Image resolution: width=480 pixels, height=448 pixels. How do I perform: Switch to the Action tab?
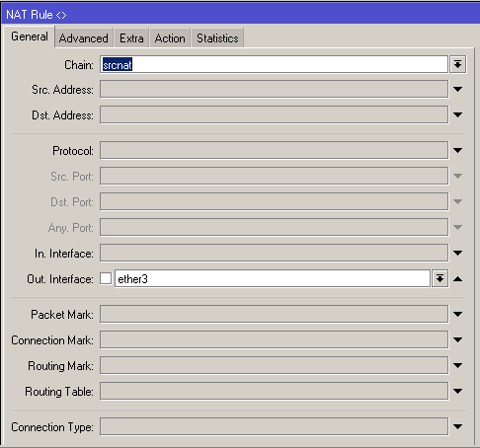tap(170, 38)
